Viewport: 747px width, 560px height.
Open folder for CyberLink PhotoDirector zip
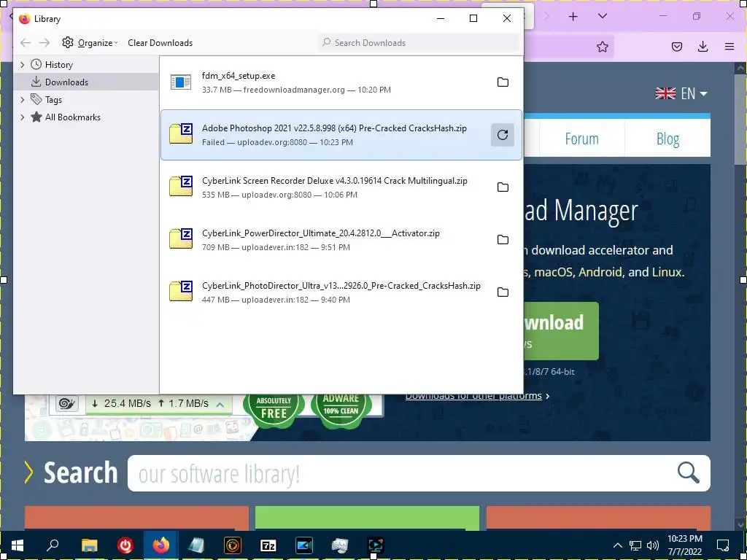point(503,292)
